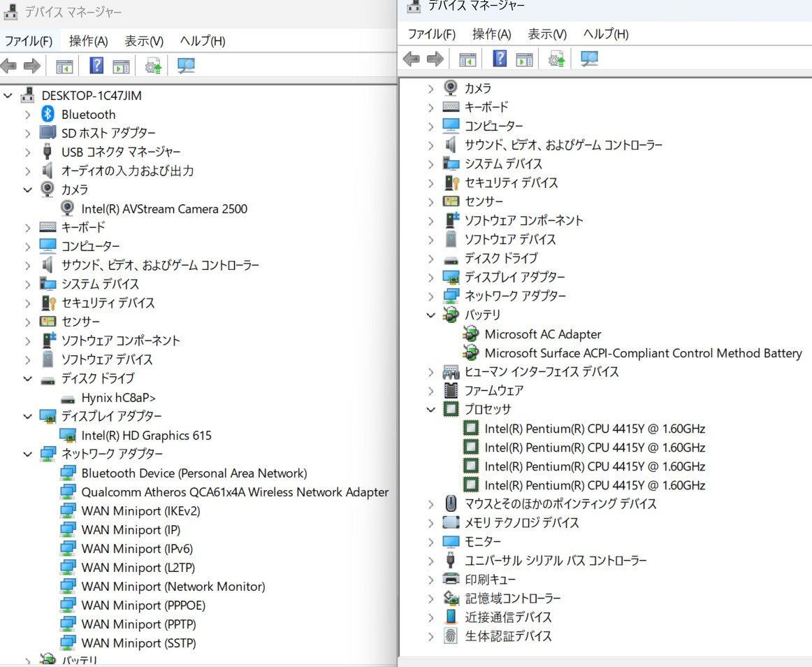
Task: Click scan for hardware changes icon in left window
Action: tap(186, 66)
